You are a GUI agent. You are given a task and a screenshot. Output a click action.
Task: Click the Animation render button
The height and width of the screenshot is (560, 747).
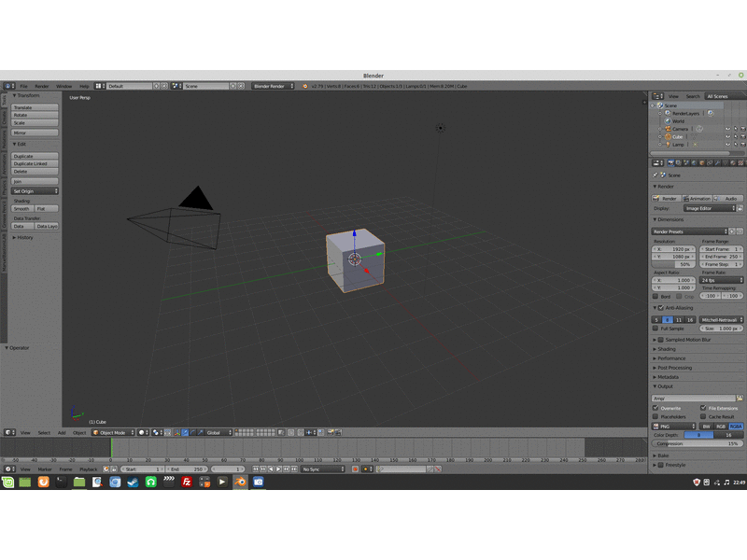point(697,198)
